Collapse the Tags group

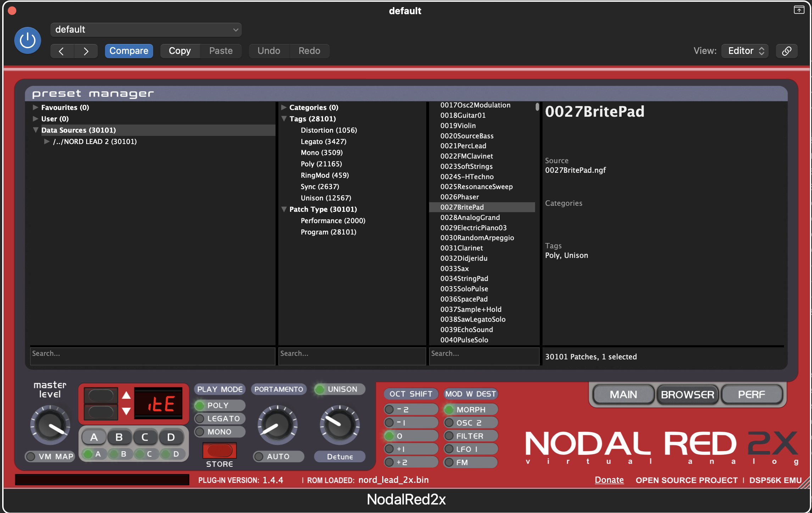click(284, 118)
